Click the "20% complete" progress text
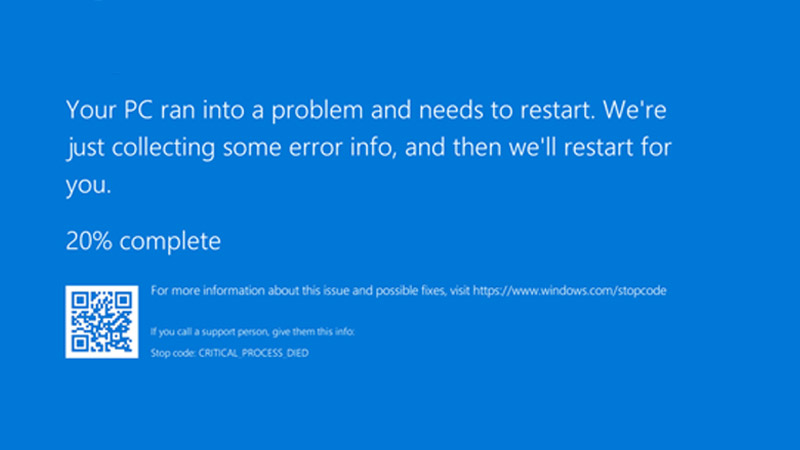Image resolution: width=800 pixels, height=450 pixels. pyautogui.click(x=143, y=241)
